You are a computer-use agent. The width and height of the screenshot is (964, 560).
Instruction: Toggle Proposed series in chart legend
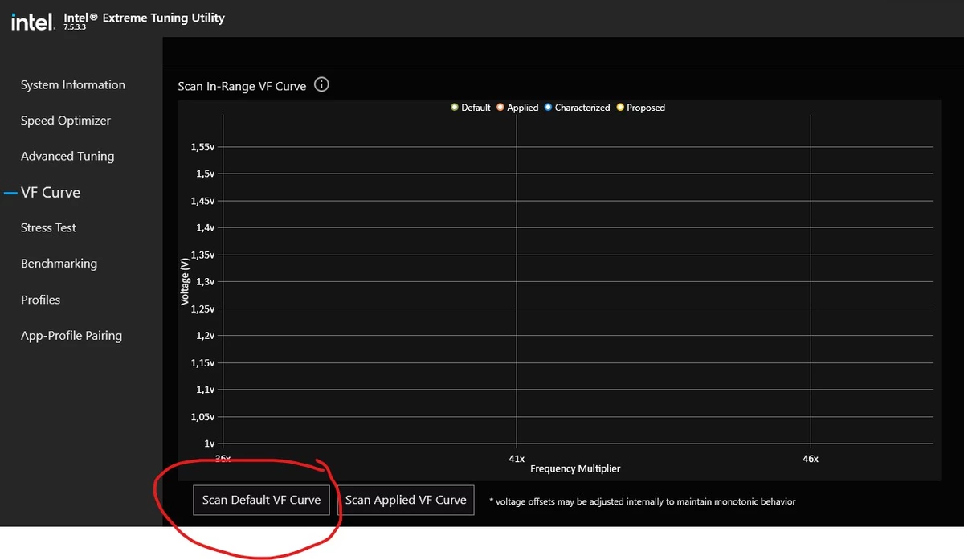640,108
